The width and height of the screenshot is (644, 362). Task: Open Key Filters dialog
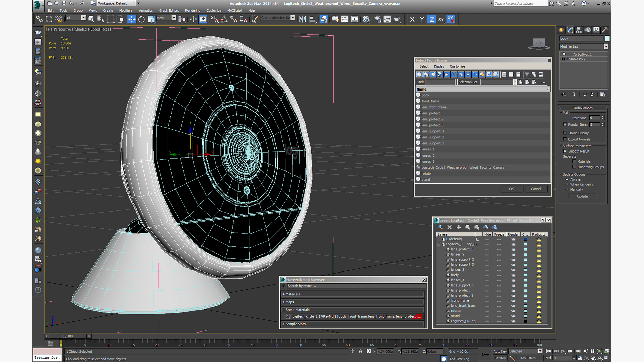tap(529, 358)
